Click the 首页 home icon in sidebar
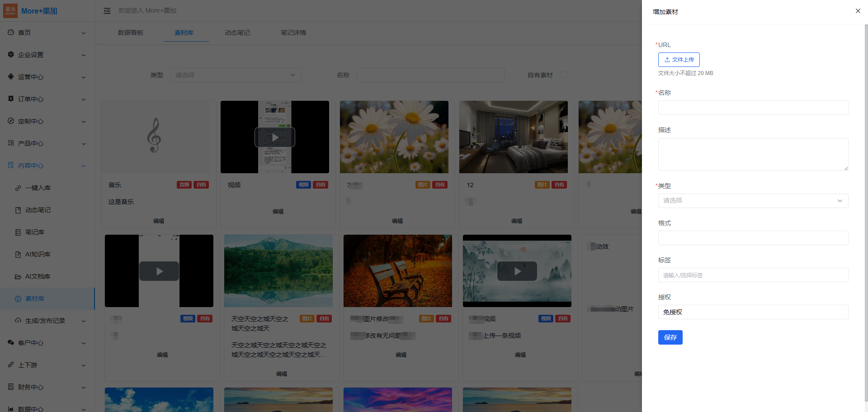This screenshot has width=868, height=412. (11, 33)
